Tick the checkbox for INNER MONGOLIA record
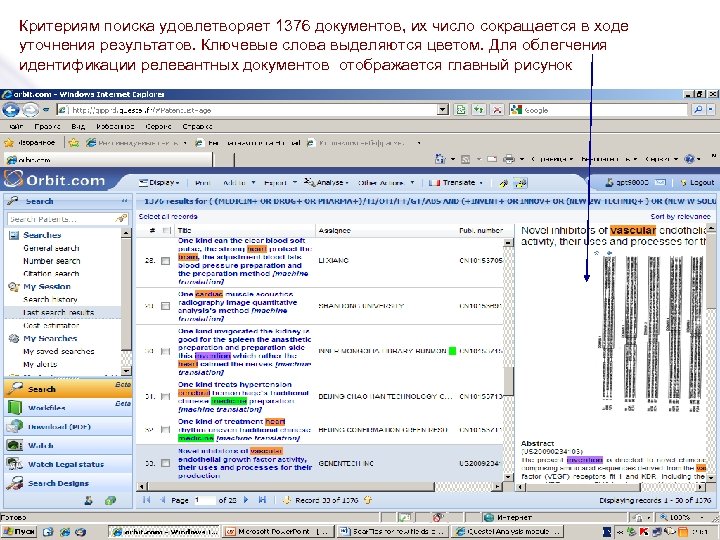 point(165,351)
